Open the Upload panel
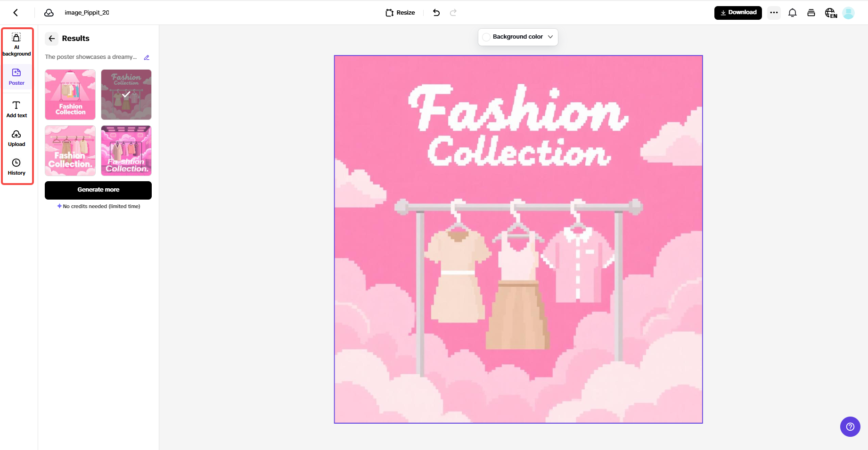The width and height of the screenshot is (868, 450). click(x=16, y=138)
